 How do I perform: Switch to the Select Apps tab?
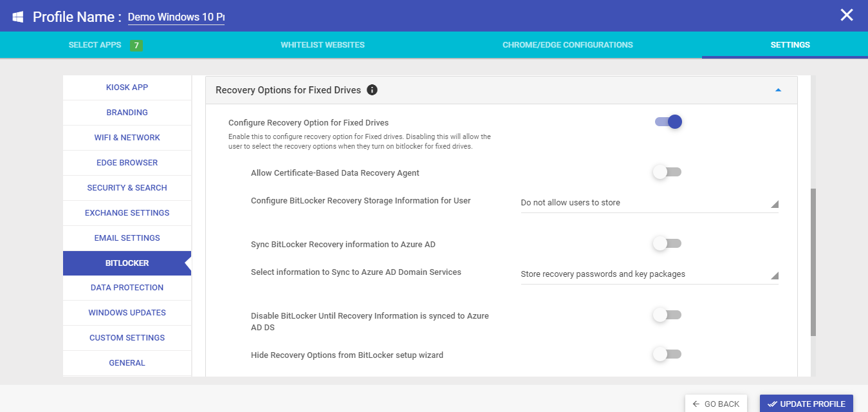95,45
